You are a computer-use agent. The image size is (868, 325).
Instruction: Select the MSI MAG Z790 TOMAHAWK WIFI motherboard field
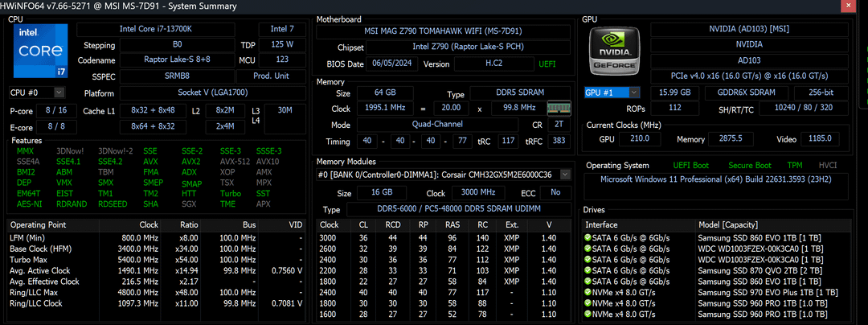[x=443, y=31]
